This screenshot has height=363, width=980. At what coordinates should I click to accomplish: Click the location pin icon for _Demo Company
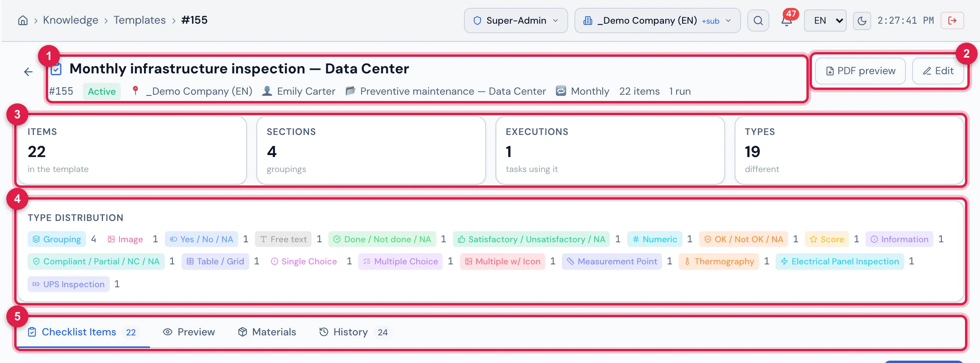tap(135, 91)
